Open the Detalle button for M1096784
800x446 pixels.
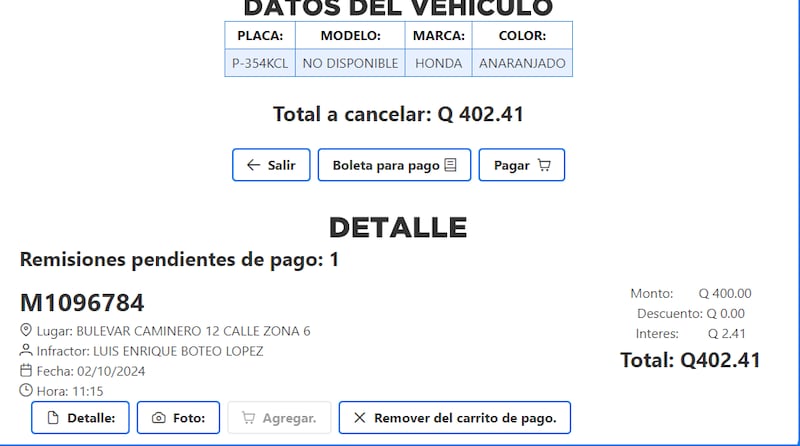click(80, 417)
